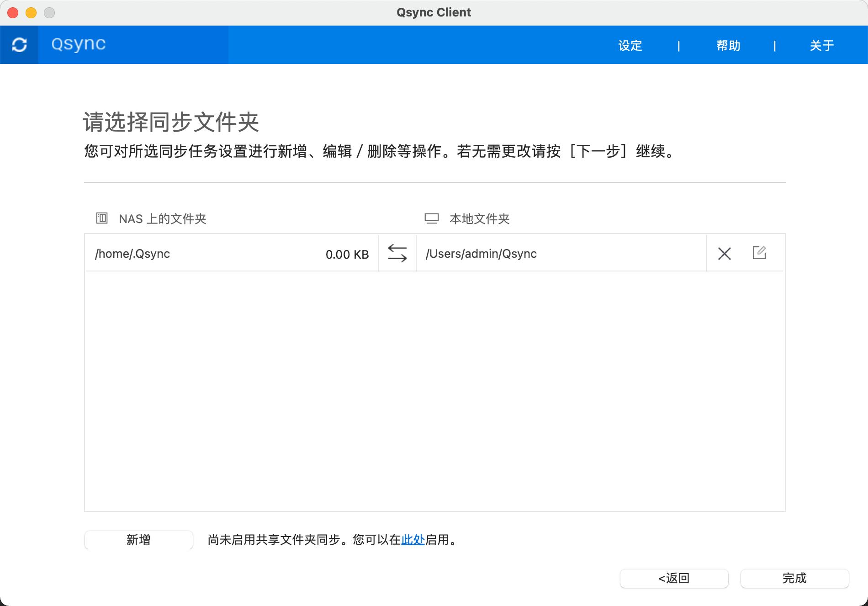Click <返回 to go back
The image size is (868, 606).
coord(675,578)
